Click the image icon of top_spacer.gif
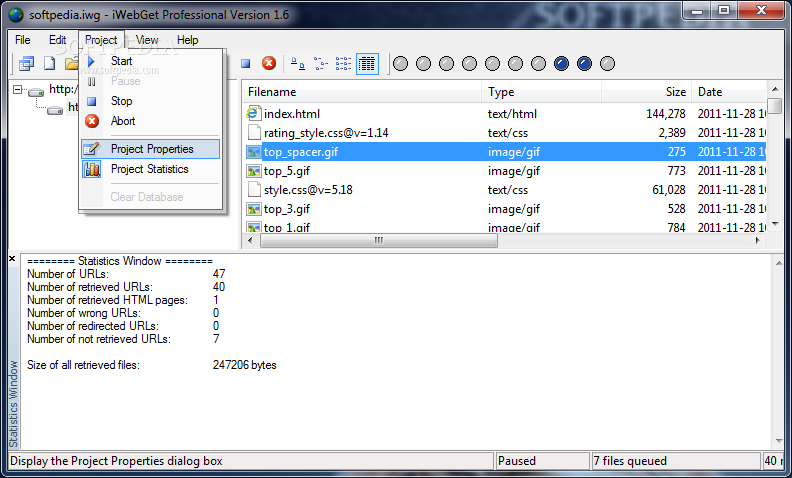 tap(254, 152)
